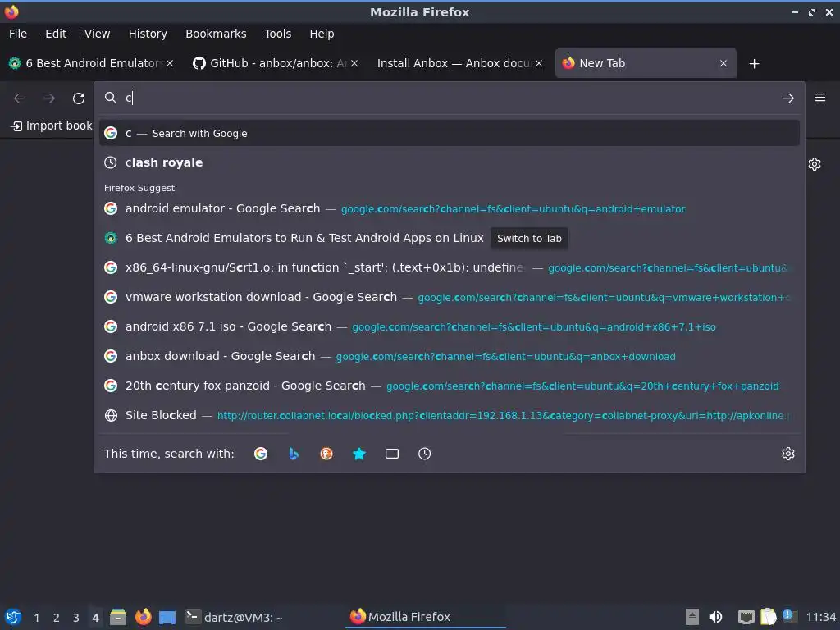Go forward with the right arrow button
The width and height of the screenshot is (840, 630).
[x=48, y=98]
